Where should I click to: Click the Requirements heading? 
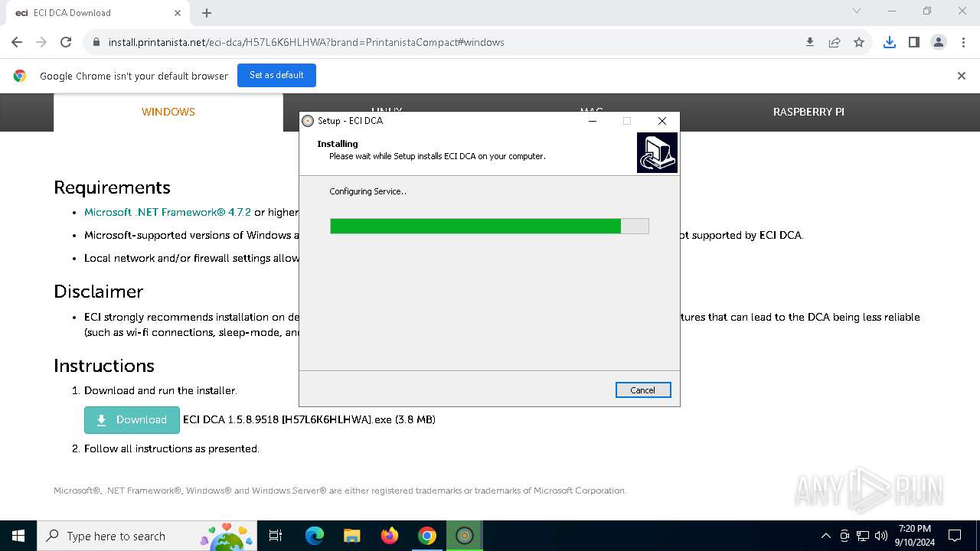[x=112, y=187]
